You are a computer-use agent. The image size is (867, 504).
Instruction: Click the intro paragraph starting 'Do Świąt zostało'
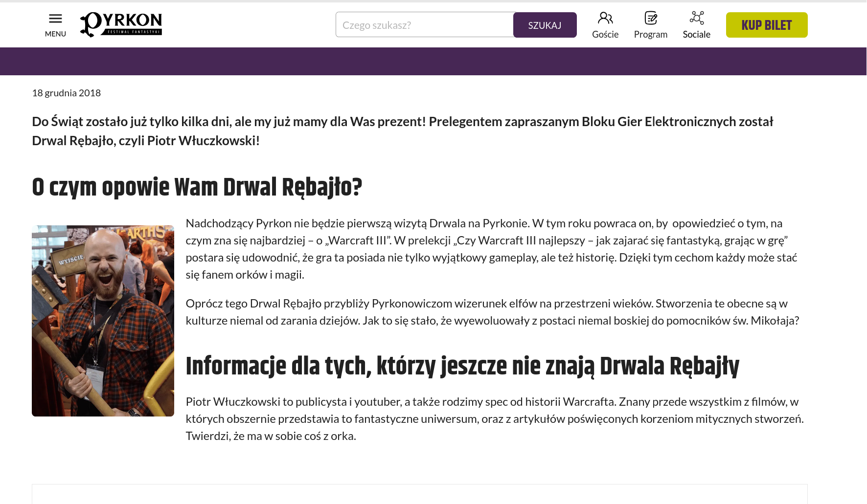(x=403, y=131)
